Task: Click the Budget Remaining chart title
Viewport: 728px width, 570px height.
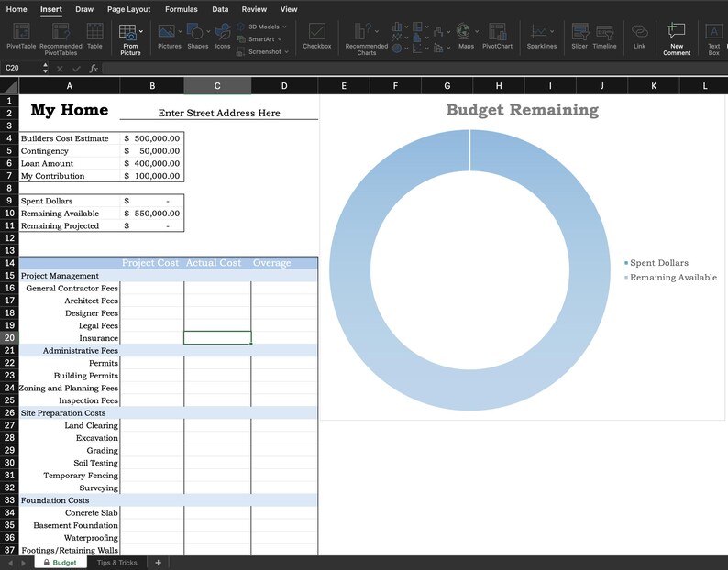Action: (x=523, y=110)
